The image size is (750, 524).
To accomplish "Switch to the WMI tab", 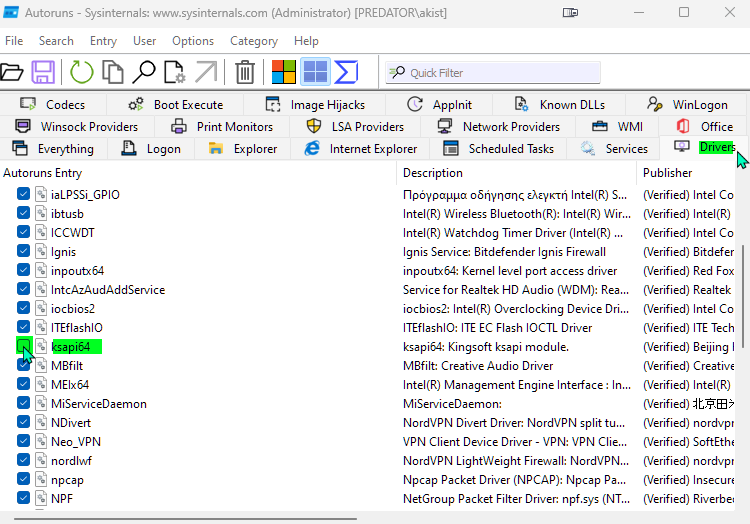I will tap(618, 127).
